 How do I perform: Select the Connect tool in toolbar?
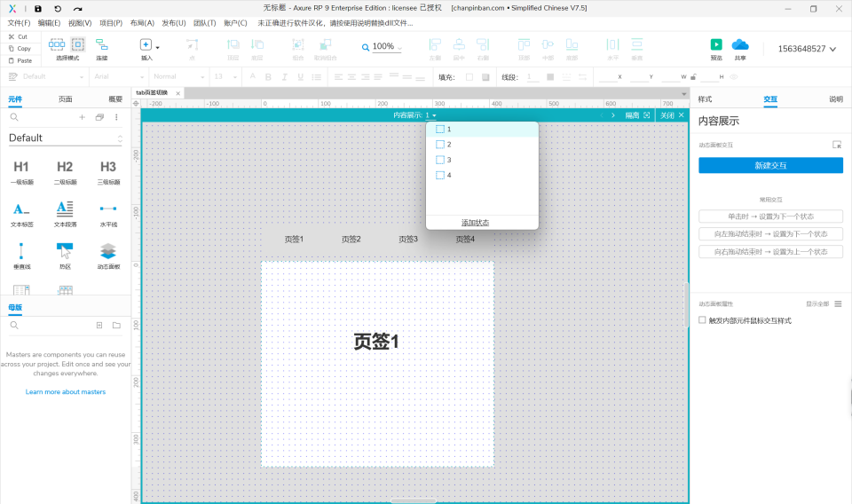click(x=102, y=44)
